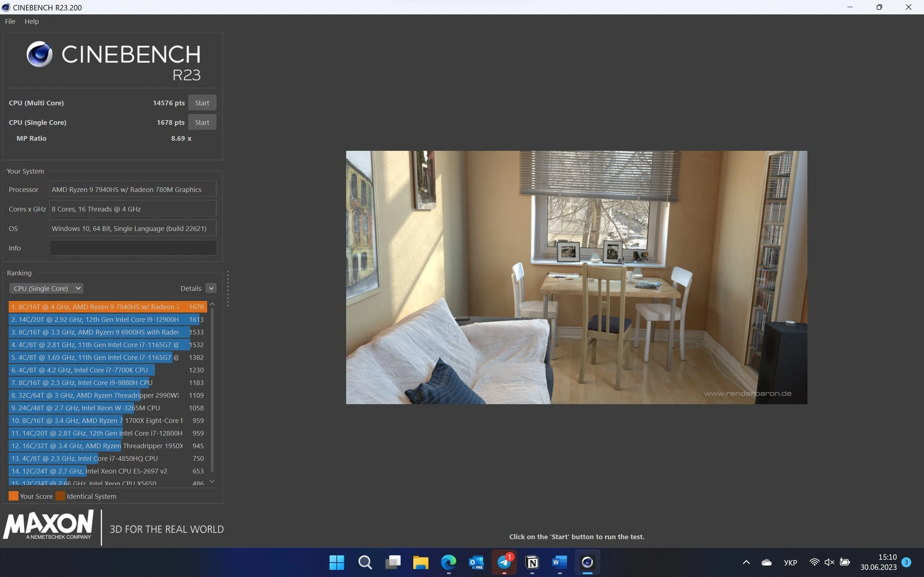Show hidden system tray icons

coord(746,563)
